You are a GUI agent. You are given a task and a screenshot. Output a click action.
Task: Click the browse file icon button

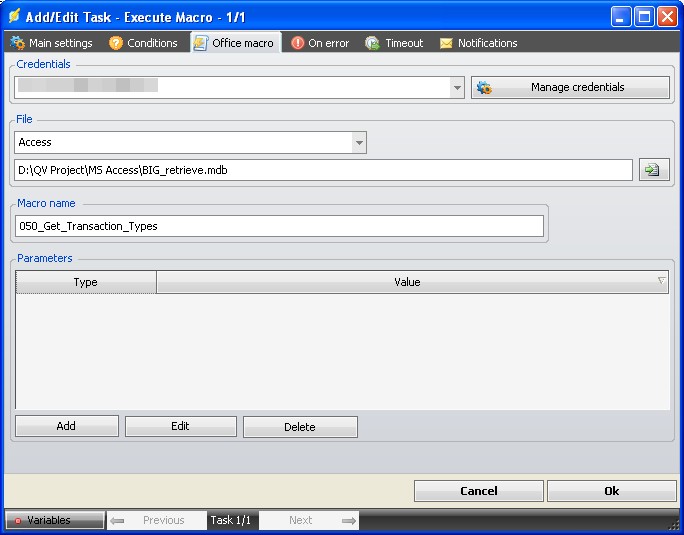(x=653, y=170)
